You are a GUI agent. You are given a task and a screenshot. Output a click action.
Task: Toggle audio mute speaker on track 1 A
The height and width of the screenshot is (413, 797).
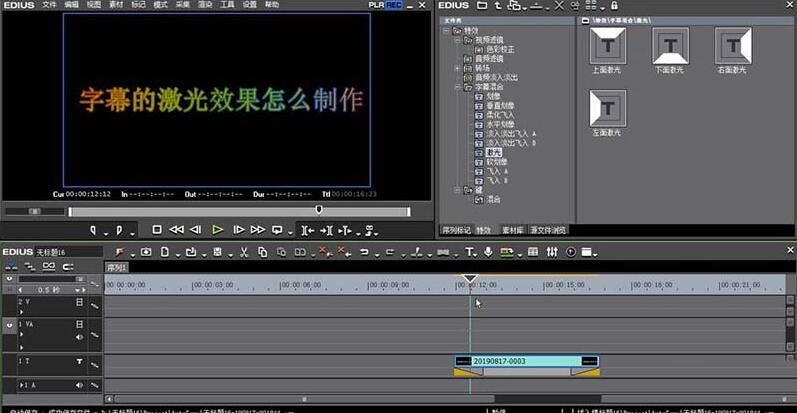click(x=79, y=385)
